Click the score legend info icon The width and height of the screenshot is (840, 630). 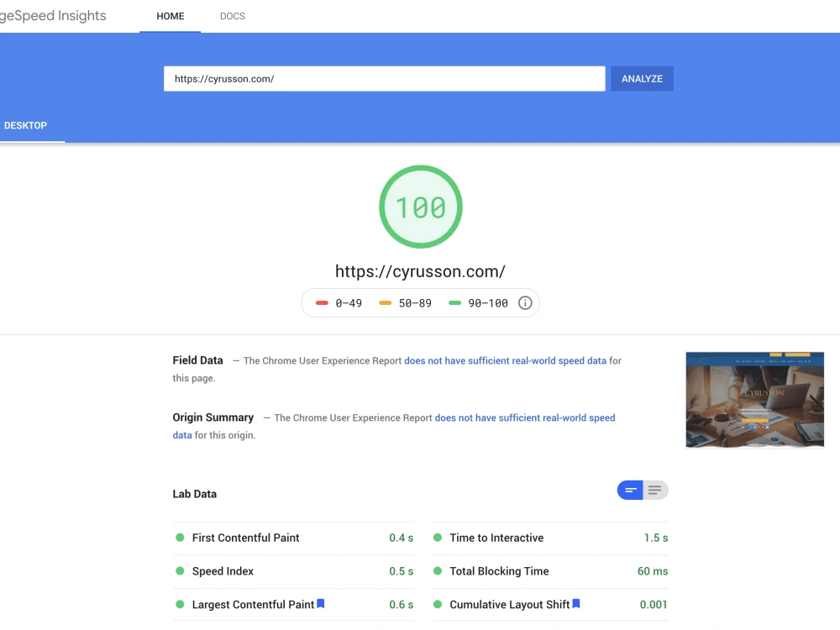(x=525, y=303)
